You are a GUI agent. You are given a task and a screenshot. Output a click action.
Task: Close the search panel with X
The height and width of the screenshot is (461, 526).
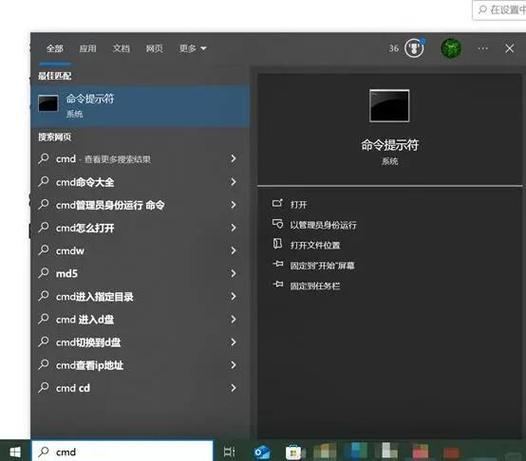tap(509, 49)
